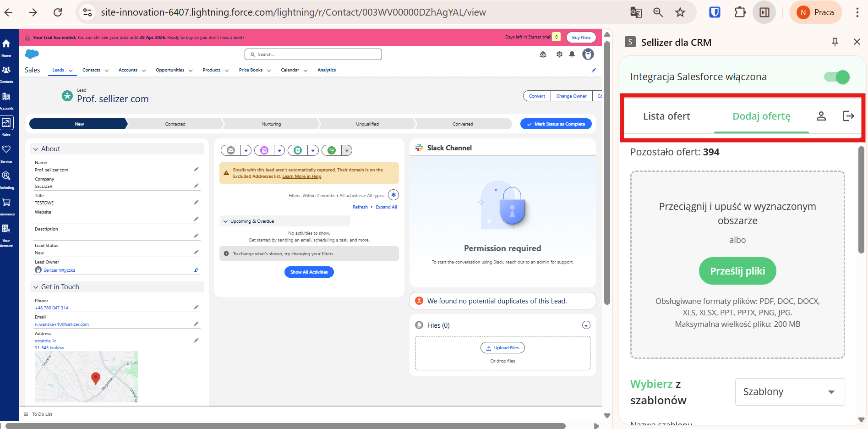Viewport: 868px width, 429px height.
Task: Pin the Sellizer dla CRM side panel
Action: coord(835,42)
